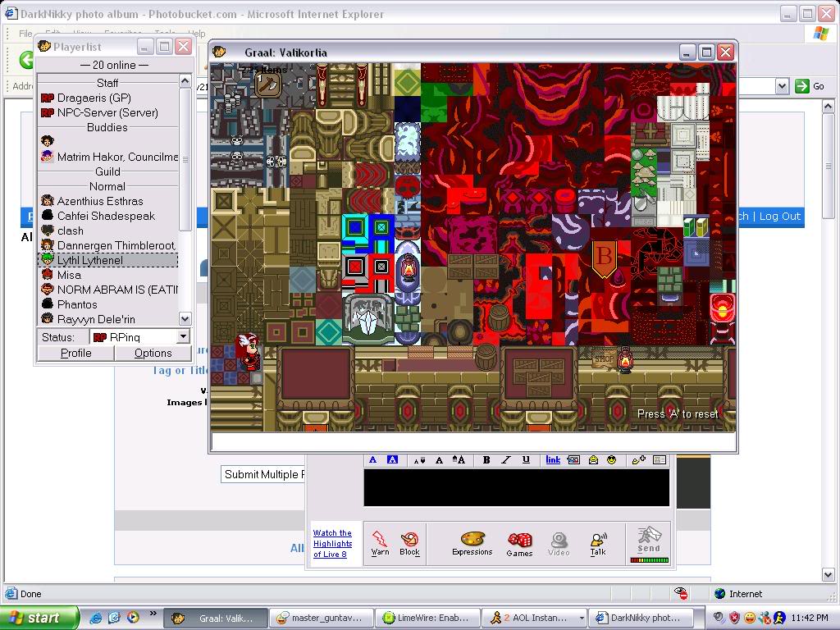Switch to the LimeWire taskbar item
The height and width of the screenshot is (630, 840).
coord(426,619)
